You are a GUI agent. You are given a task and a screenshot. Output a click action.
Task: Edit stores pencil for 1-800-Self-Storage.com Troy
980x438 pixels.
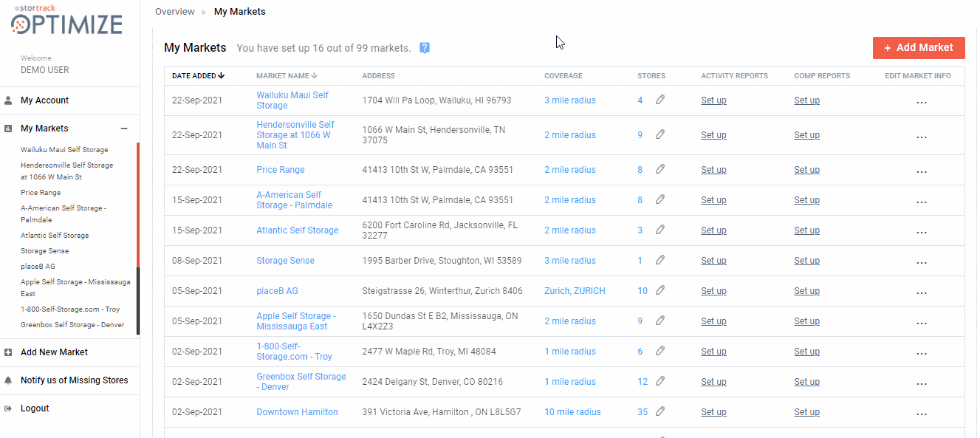(x=660, y=351)
